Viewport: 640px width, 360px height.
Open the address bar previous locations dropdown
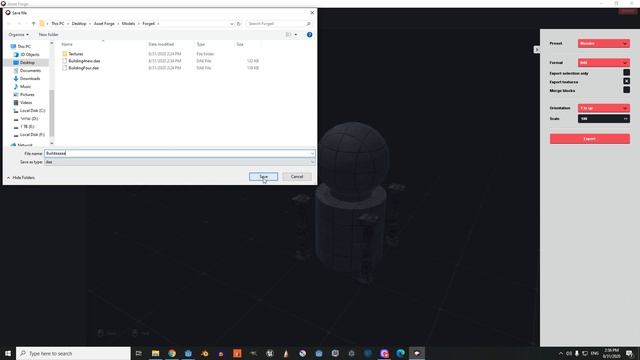[231, 24]
